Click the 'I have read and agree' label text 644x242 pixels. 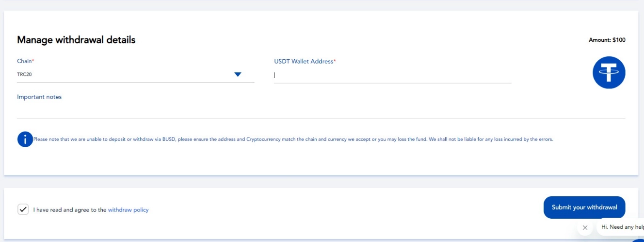[x=70, y=210]
